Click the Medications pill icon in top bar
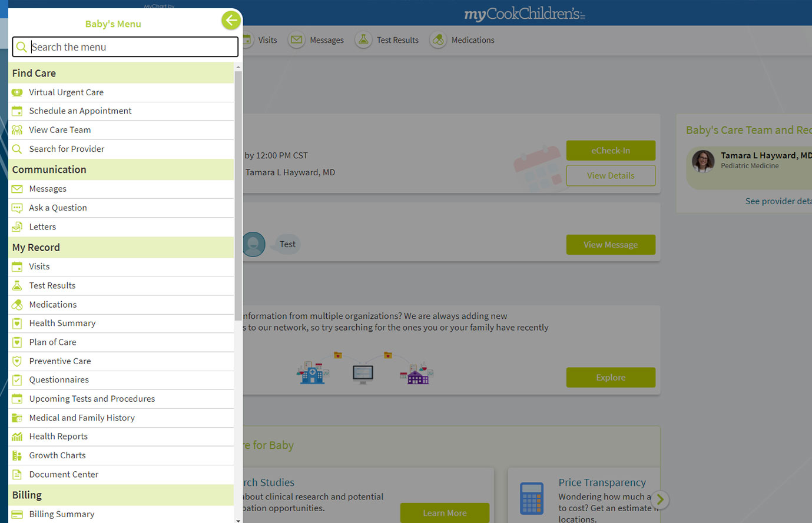This screenshot has height=523, width=812. pyautogui.click(x=438, y=40)
